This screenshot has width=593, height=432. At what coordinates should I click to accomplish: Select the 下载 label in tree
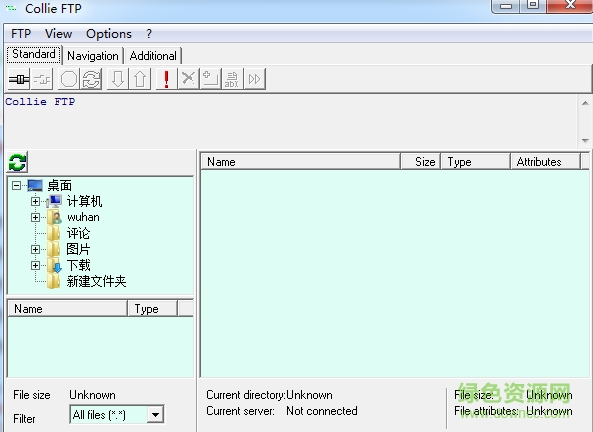coord(79,265)
